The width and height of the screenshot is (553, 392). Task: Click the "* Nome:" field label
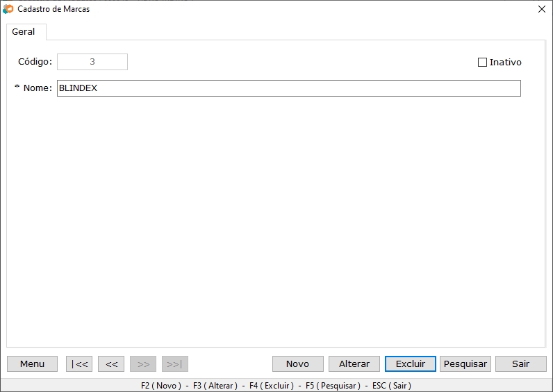(x=33, y=88)
